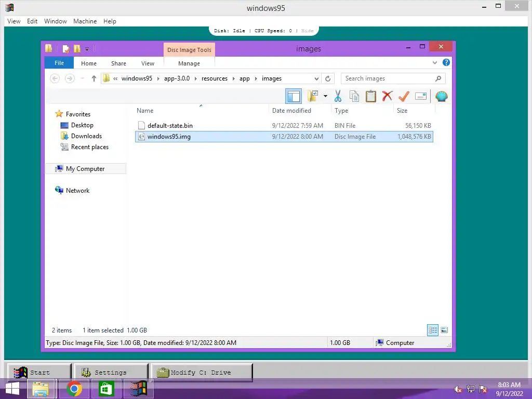Expand hidden path with double chevron

pos(115,79)
